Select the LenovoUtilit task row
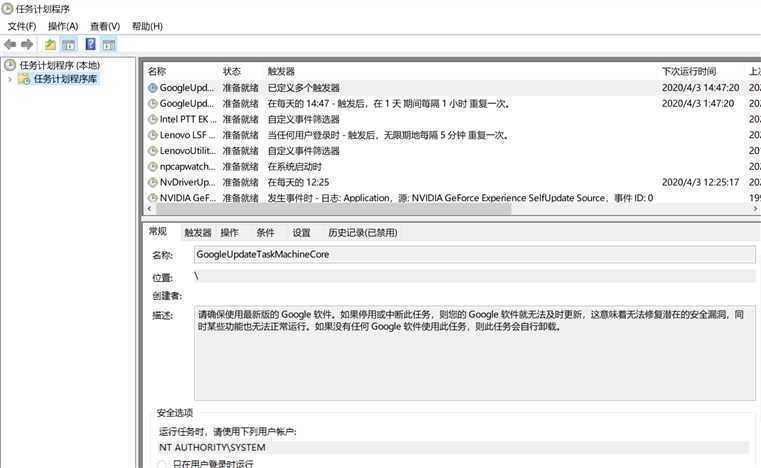Screen dimensions: 761x468 452,151
